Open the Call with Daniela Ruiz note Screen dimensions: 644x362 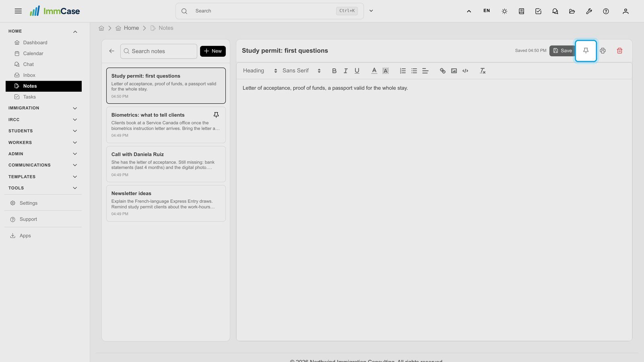click(166, 164)
